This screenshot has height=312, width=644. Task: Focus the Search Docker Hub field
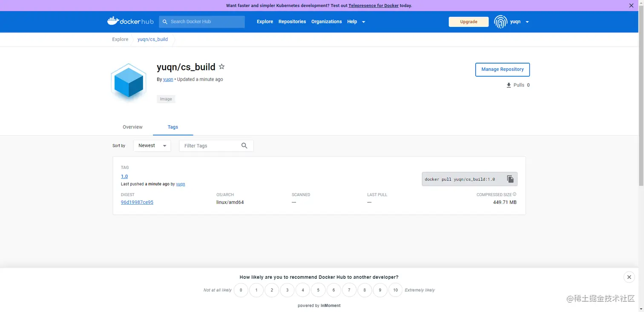pos(202,22)
